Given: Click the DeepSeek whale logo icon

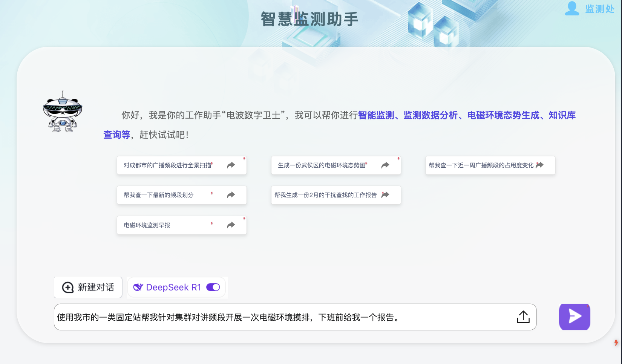Looking at the screenshot, I should pos(139,287).
